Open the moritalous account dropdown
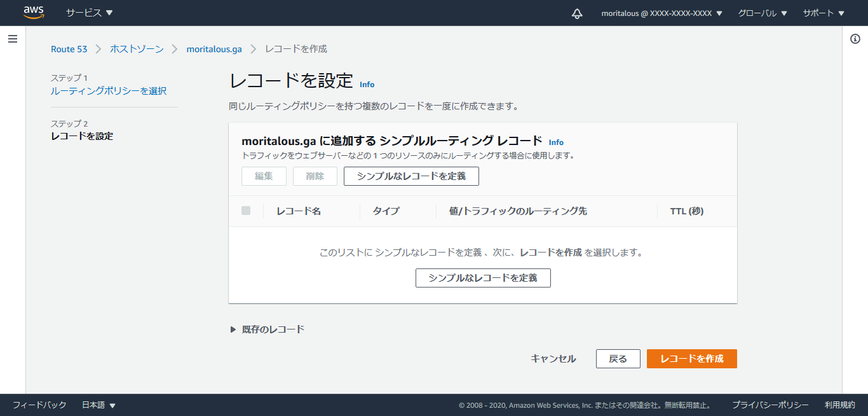 click(x=661, y=13)
